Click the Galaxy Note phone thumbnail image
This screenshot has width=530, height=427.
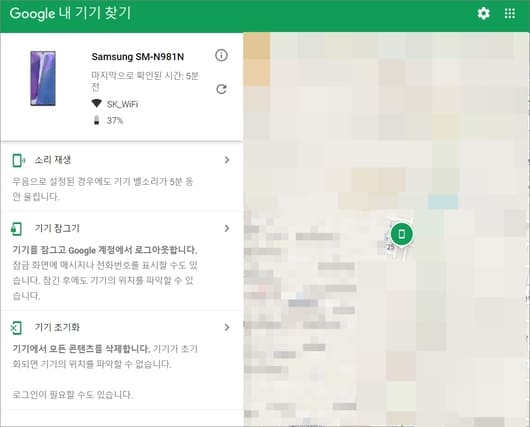pos(43,78)
